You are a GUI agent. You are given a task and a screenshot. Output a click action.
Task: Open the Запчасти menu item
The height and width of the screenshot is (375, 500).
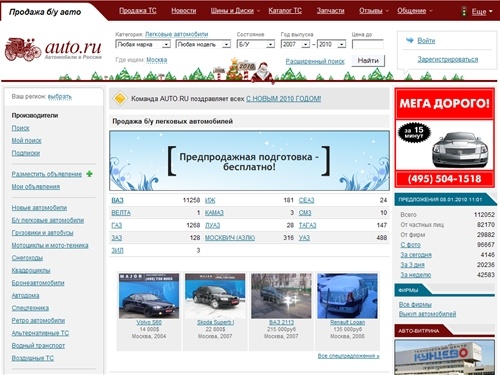click(330, 11)
